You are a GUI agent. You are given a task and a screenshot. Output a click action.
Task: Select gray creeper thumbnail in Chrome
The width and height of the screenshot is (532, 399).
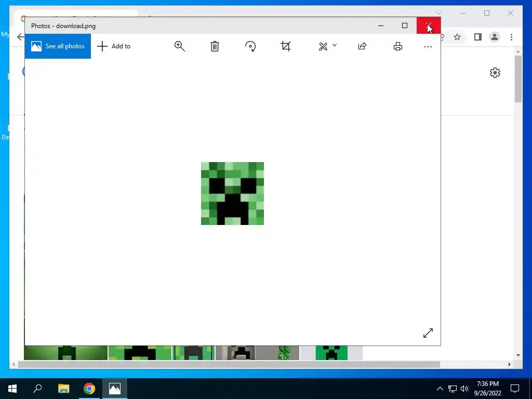pyautogui.click(x=258, y=353)
